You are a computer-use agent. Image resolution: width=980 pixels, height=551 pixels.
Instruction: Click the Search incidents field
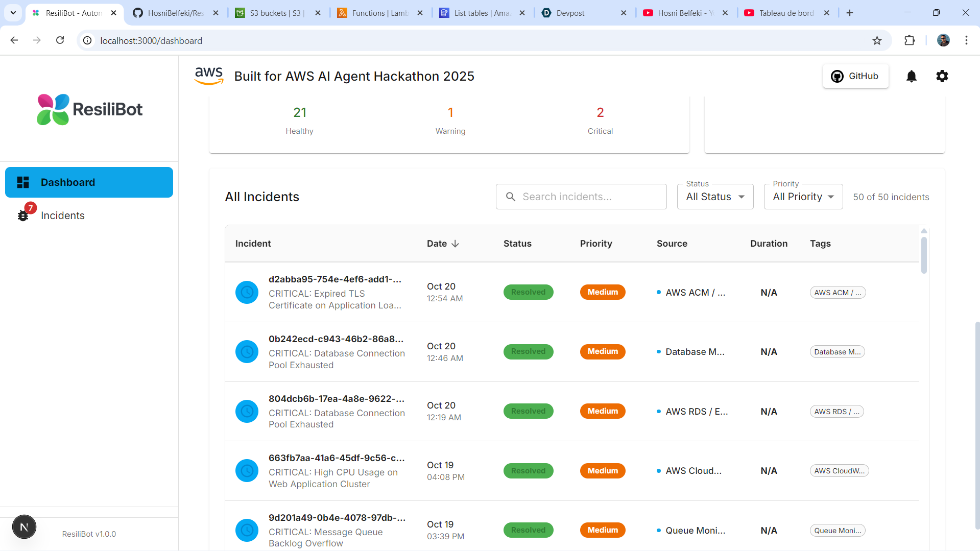coord(581,197)
